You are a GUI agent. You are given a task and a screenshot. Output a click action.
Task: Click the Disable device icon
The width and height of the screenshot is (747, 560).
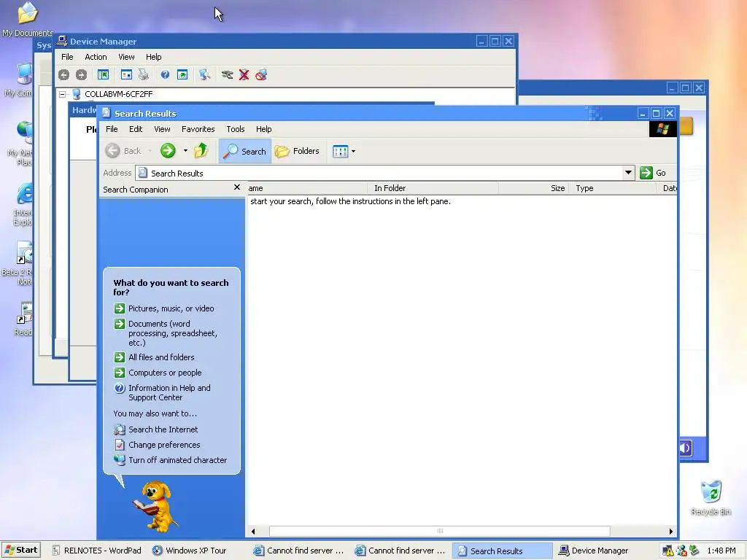pos(261,75)
